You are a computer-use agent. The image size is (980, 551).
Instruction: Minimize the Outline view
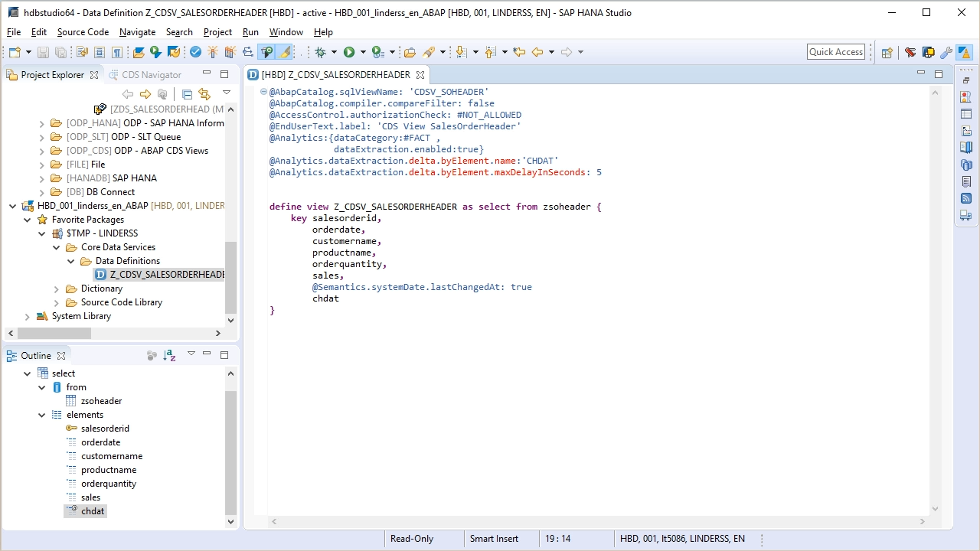[x=207, y=354]
